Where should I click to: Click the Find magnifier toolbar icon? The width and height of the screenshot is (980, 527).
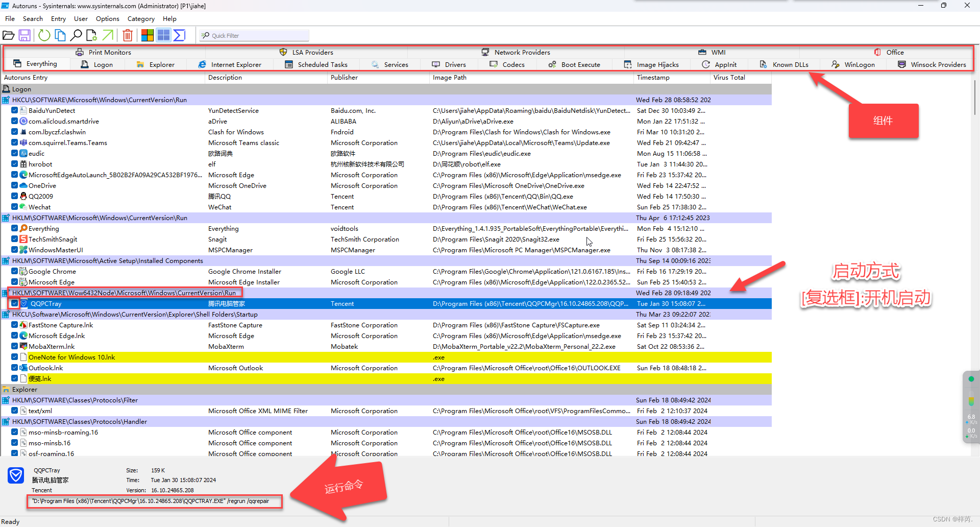coord(76,35)
